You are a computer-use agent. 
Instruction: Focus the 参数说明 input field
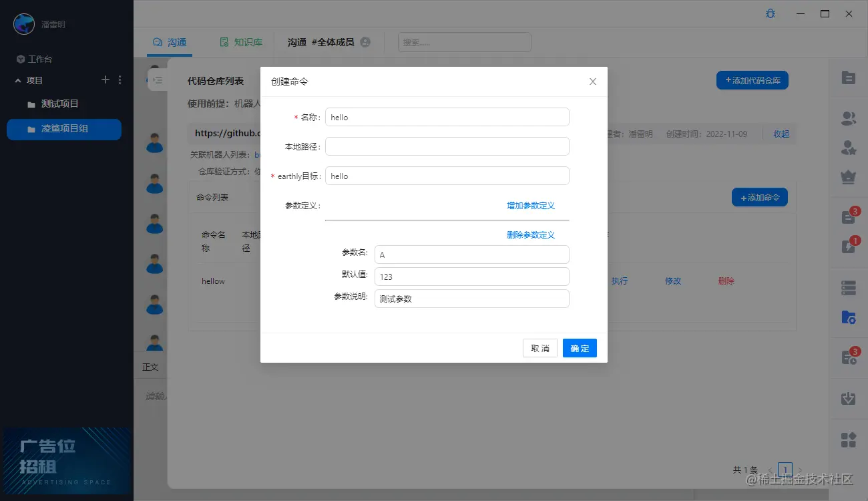click(472, 299)
